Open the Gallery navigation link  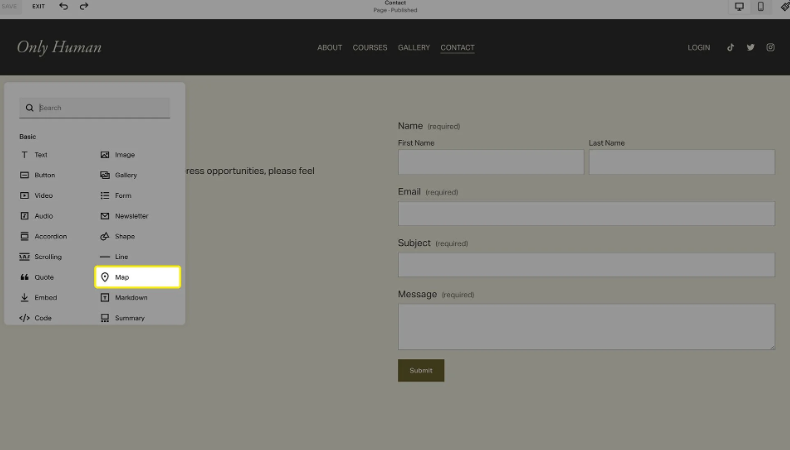point(414,47)
